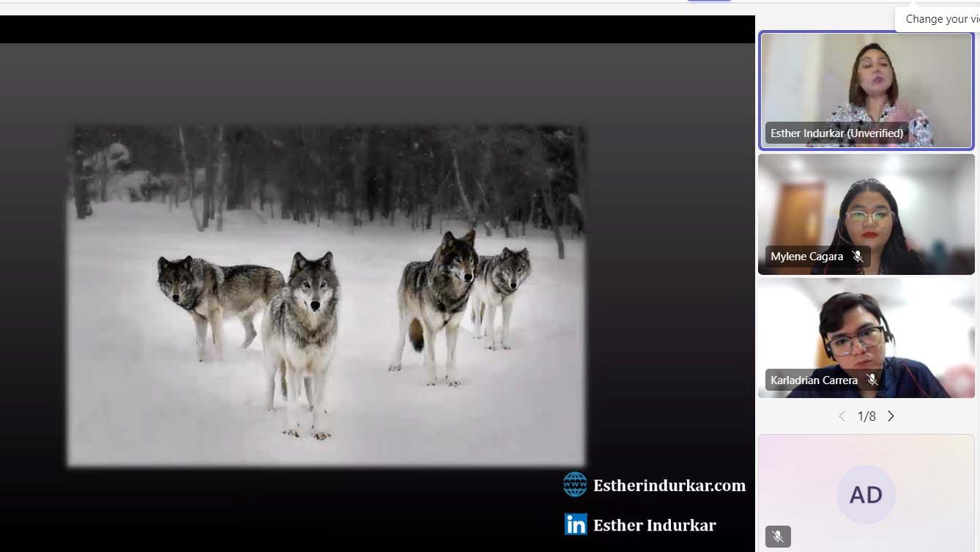Click the AD initials avatar circle
980x552 pixels.
coord(866,495)
